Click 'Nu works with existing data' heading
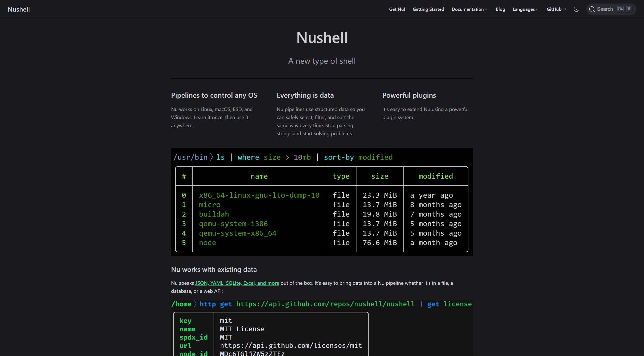 [214, 269]
